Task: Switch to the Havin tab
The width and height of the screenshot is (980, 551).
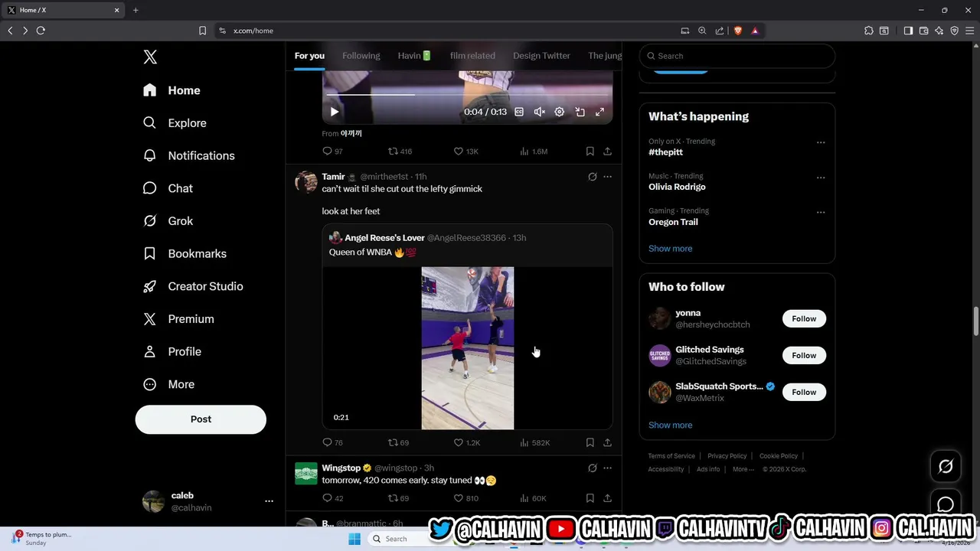Action: pos(414,56)
